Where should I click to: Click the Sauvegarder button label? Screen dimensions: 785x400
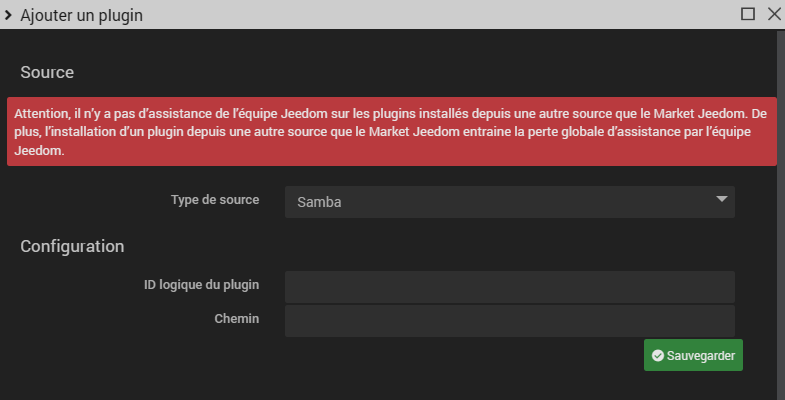[x=701, y=355]
